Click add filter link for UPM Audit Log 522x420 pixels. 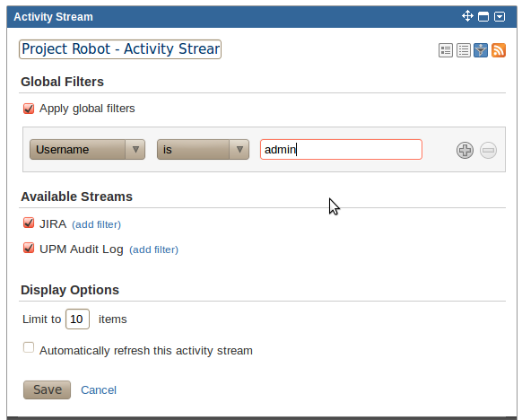coord(153,249)
